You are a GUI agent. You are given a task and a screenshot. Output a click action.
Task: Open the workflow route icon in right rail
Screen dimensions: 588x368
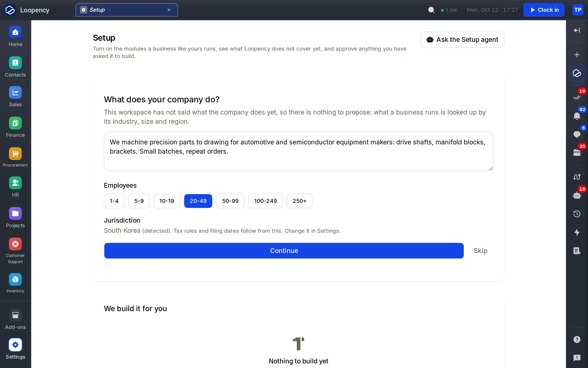[x=577, y=177]
